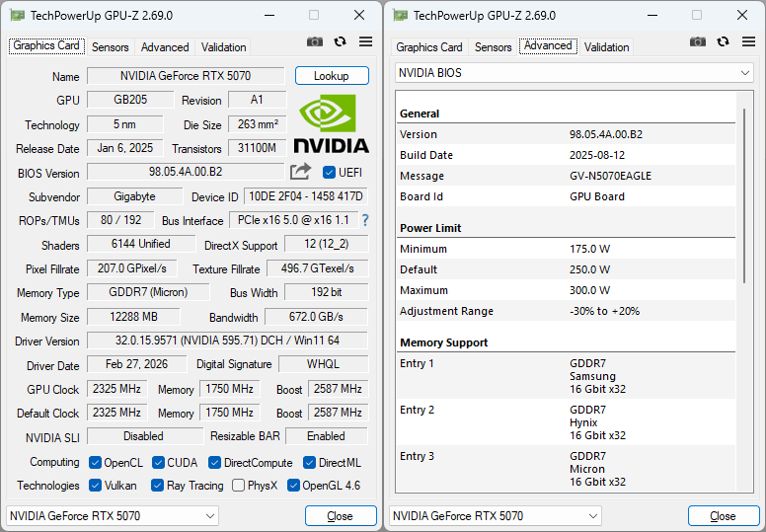Open the NVIDIA BIOS dropdown
Screen dimensions: 766x532
574,73
